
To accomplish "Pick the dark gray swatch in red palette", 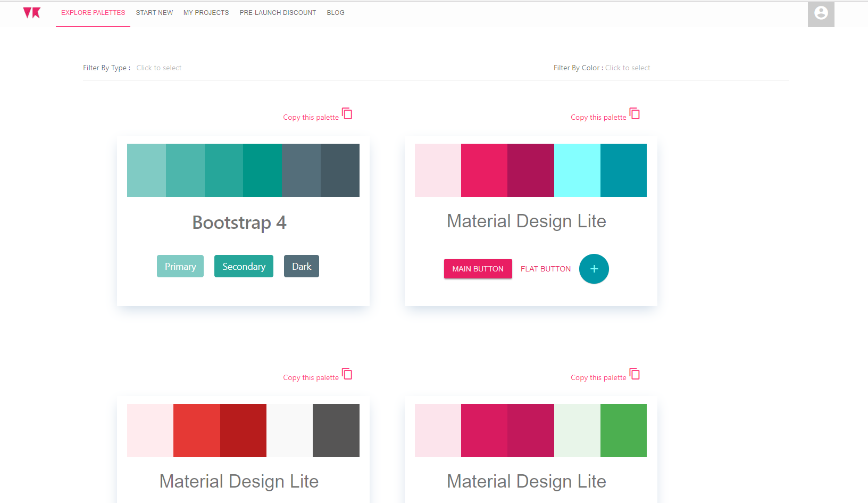I will click(x=336, y=431).
